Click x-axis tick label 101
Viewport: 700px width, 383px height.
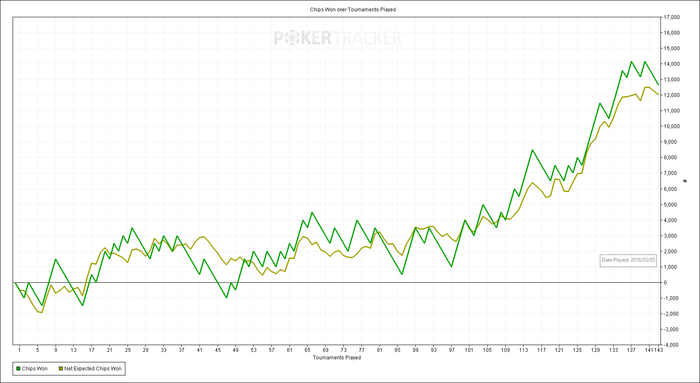coord(470,350)
